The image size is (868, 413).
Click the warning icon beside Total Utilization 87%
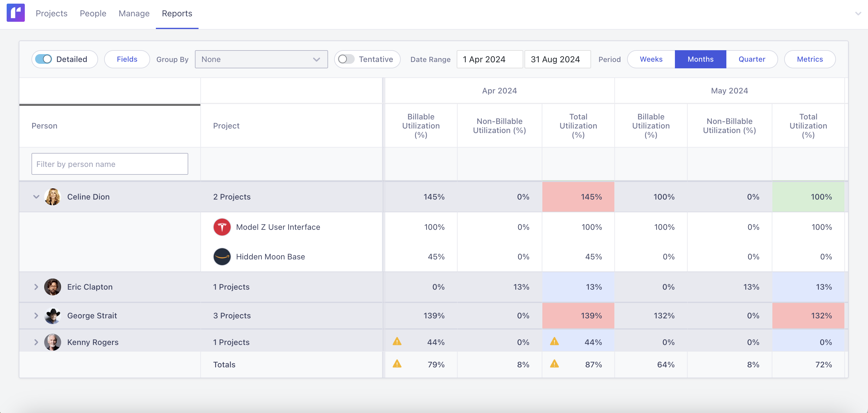pyautogui.click(x=555, y=364)
